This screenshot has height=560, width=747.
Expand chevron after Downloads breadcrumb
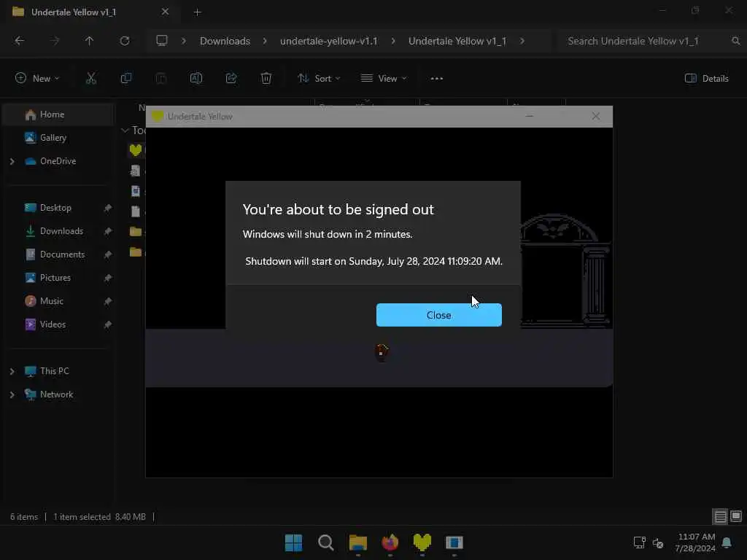point(265,41)
